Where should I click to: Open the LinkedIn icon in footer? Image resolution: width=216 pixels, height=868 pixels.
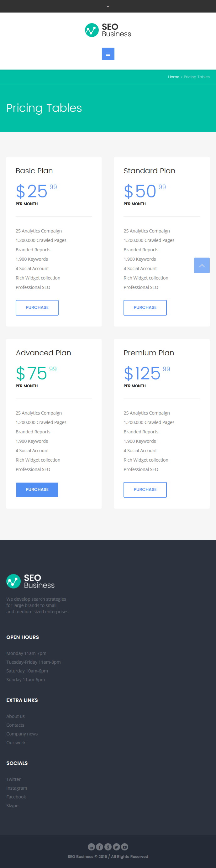pos(91,847)
